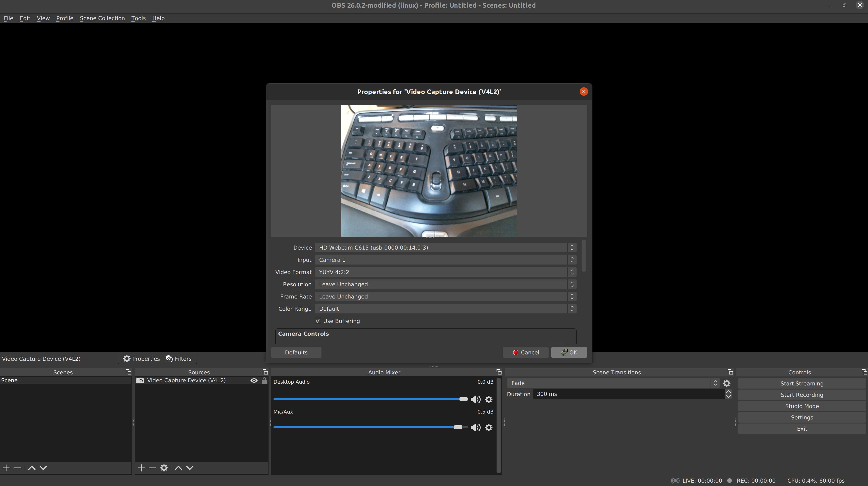This screenshot has width=868, height=486.
Task: Click the Desktop Audio volume slider handle
Action: point(463,399)
